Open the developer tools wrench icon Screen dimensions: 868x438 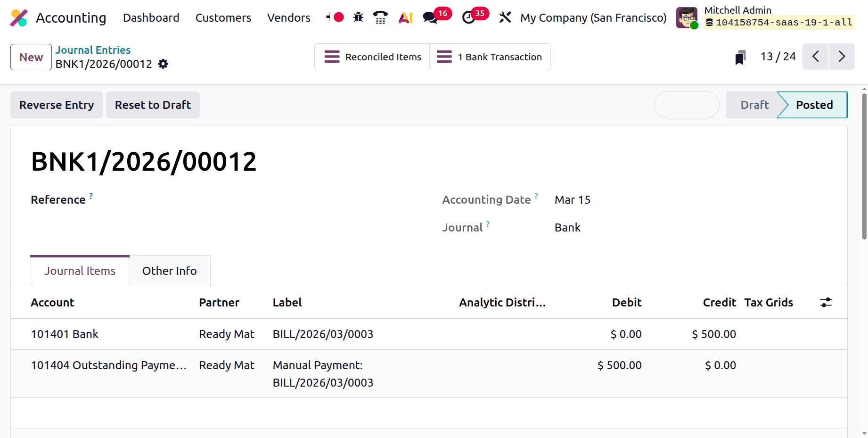tap(505, 17)
